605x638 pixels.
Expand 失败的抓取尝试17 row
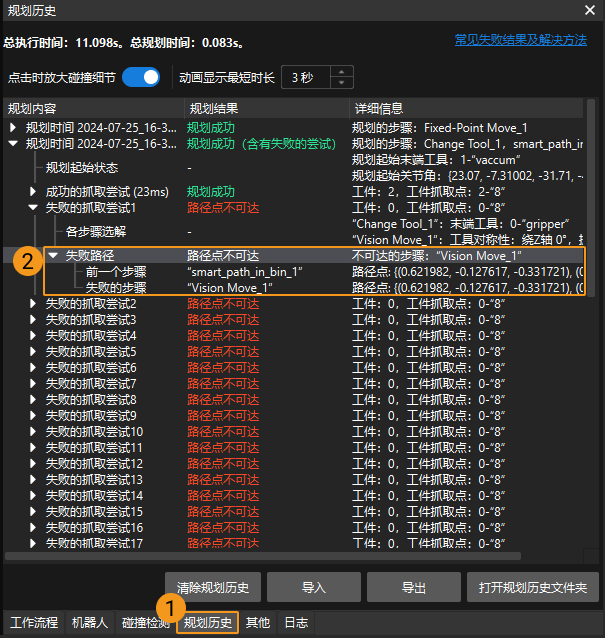point(33,543)
